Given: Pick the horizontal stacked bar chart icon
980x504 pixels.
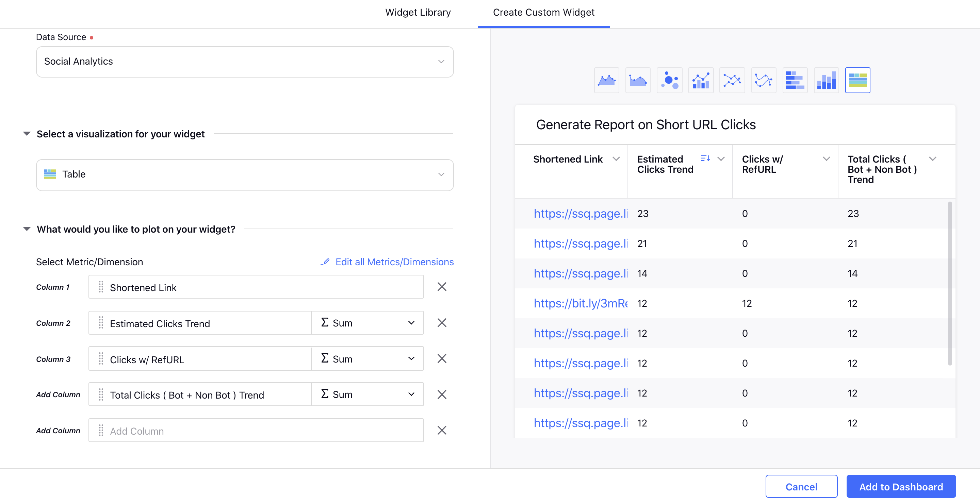Looking at the screenshot, I should (x=795, y=80).
